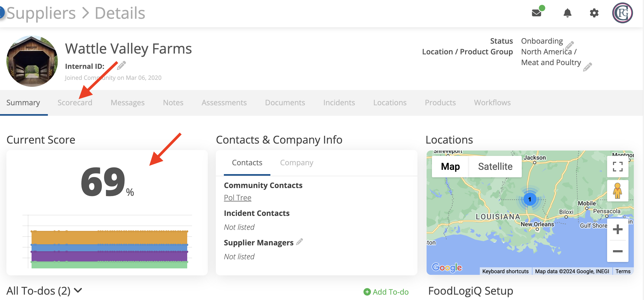Open the Documents tab
Screen dimensions: 644x300
pyautogui.click(x=285, y=103)
